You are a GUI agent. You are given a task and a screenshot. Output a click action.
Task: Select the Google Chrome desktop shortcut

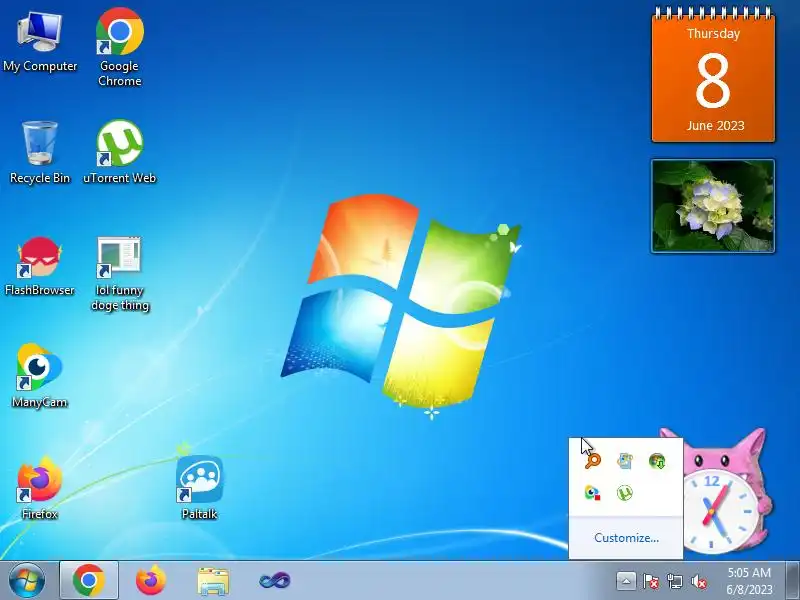(119, 47)
